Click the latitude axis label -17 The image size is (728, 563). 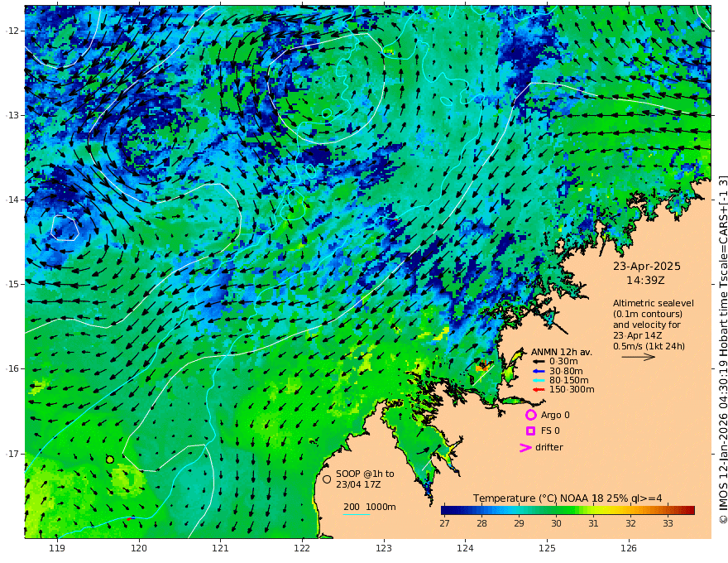tap(12, 454)
